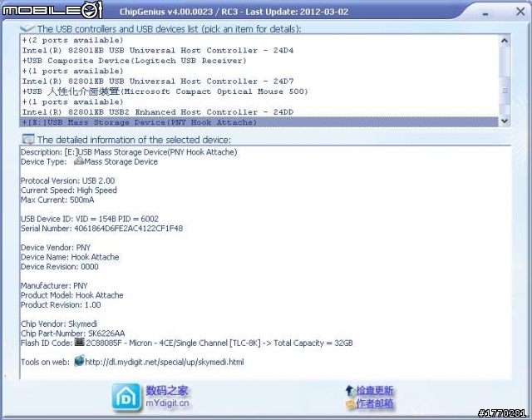The width and height of the screenshot is (532, 420).
Task: Click the USB Device ID VID = 154B line
Action: coord(90,219)
